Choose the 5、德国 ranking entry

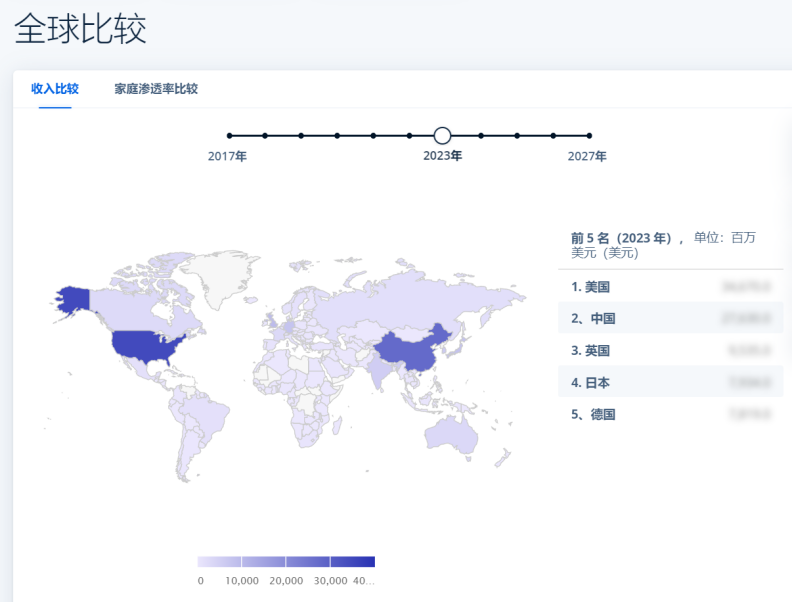tap(670, 414)
